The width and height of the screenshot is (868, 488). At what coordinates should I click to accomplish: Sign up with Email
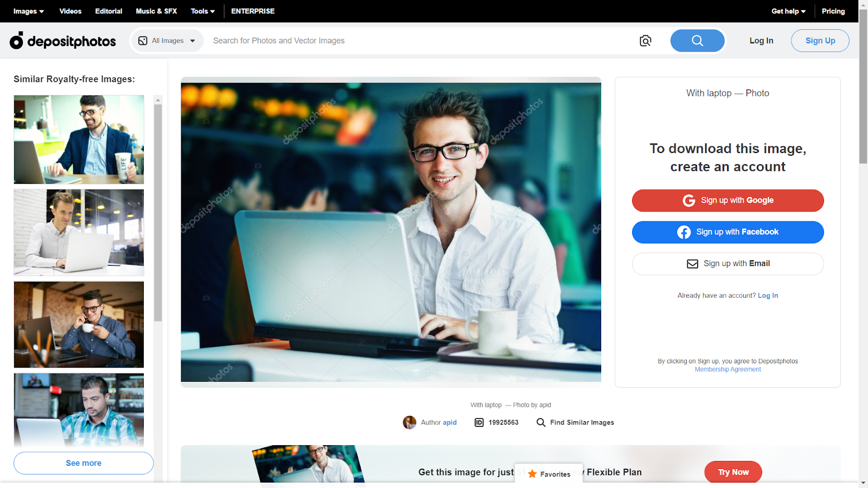click(728, 264)
